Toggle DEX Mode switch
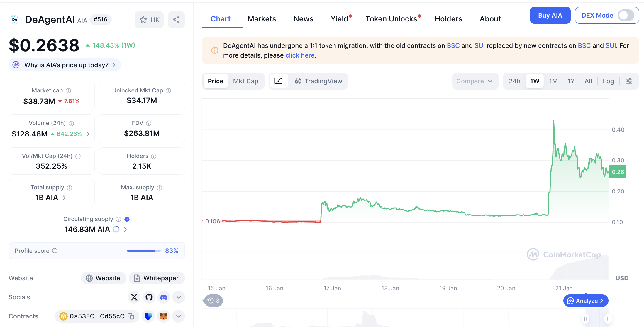The width and height of the screenshot is (644, 327). 626,15
